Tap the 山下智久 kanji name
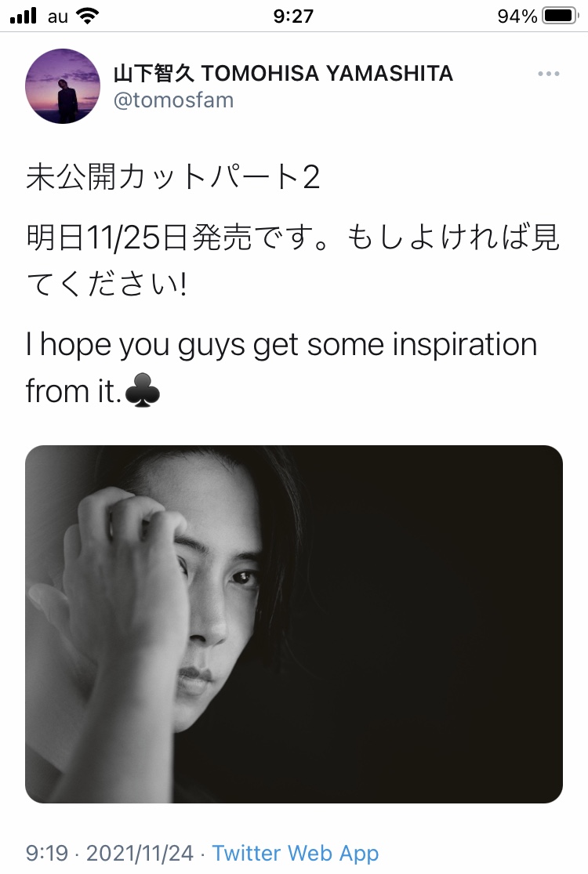The height and width of the screenshot is (874, 588). click(154, 73)
